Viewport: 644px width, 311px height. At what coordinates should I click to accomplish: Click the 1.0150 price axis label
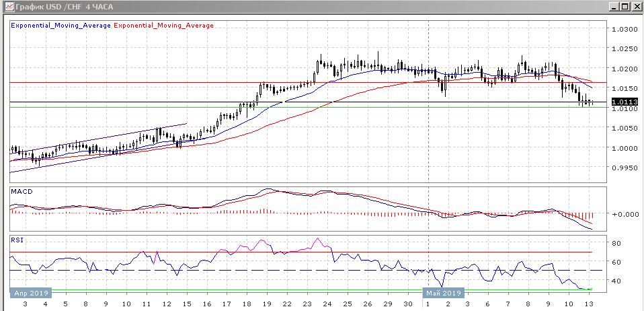623,88
